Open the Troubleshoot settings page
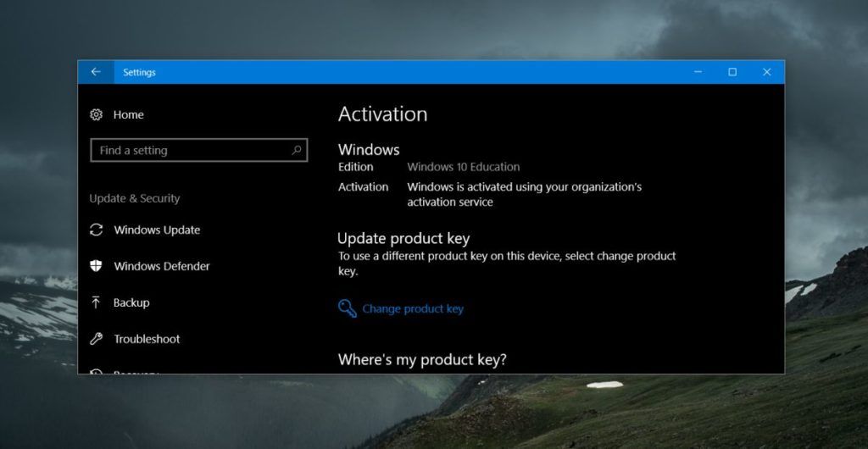This screenshot has height=449, width=868. click(x=147, y=339)
